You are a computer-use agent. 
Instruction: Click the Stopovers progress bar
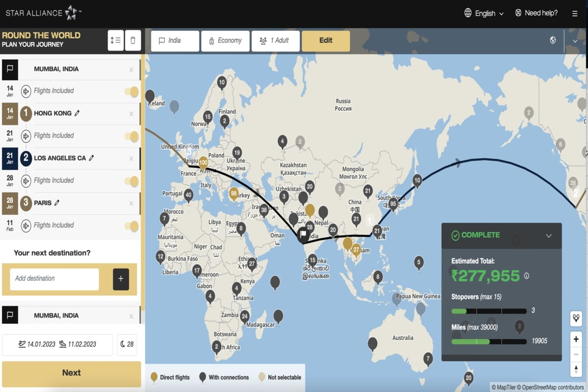489,311
